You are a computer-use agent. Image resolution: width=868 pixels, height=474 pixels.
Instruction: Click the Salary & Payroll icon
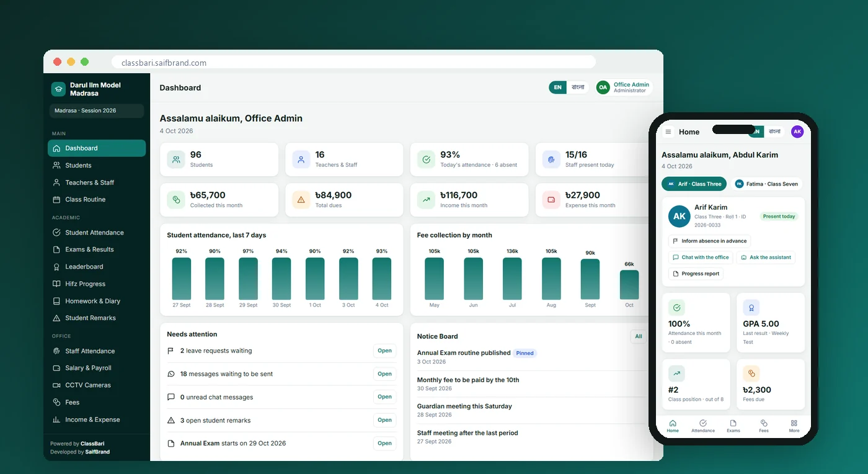(x=56, y=368)
